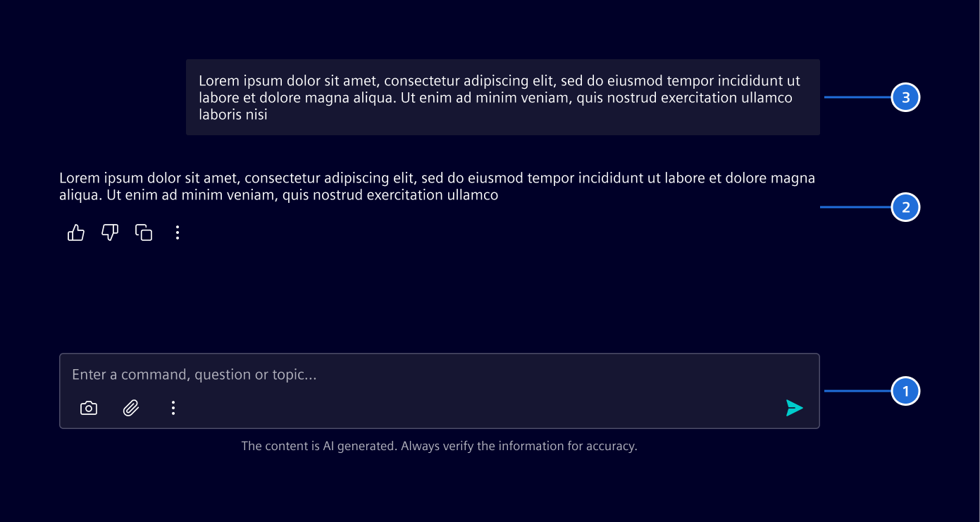Toggle thumbs up feedback on the response
980x522 pixels.
[75, 232]
